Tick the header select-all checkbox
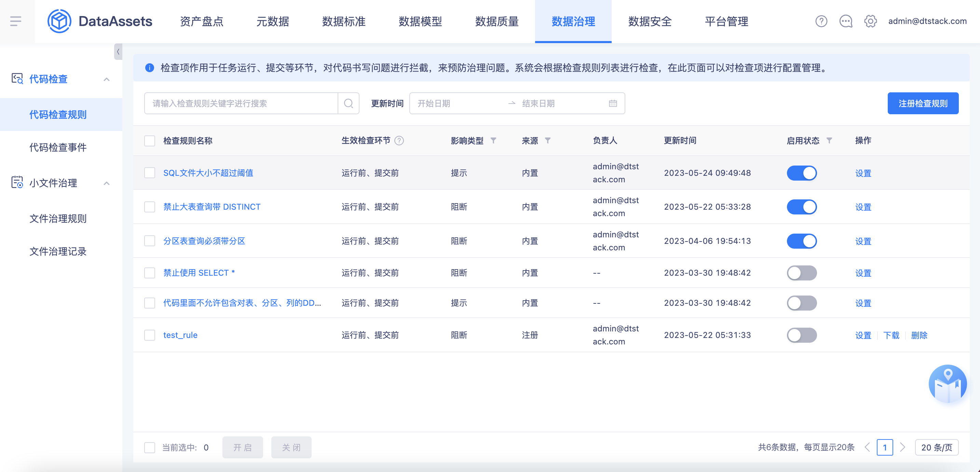The image size is (980, 472). tap(150, 141)
